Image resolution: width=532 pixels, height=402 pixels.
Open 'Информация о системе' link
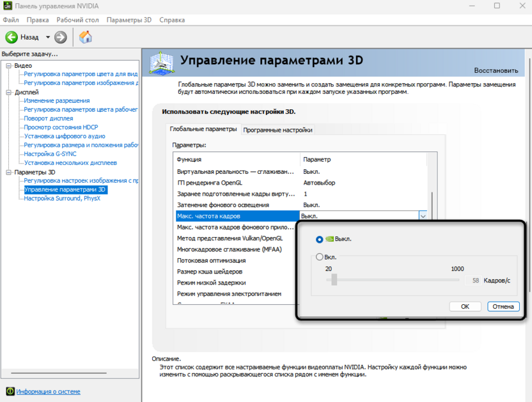49,391
